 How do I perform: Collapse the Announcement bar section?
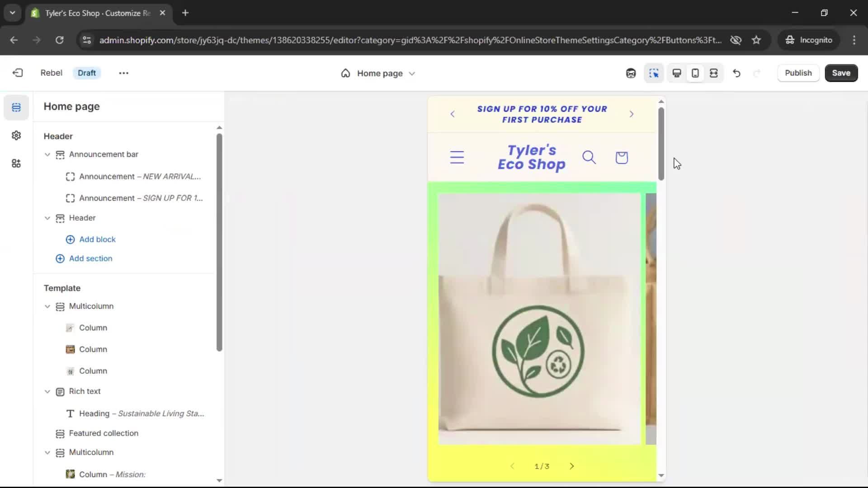pos(47,155)
